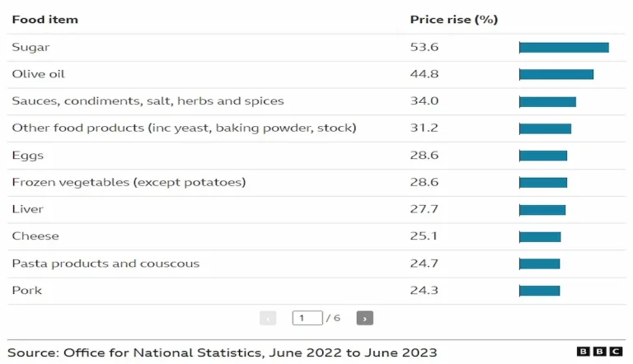Click the Olive oil price bar
The height and width of the screenshot is (364, 633).
point(556,74)
